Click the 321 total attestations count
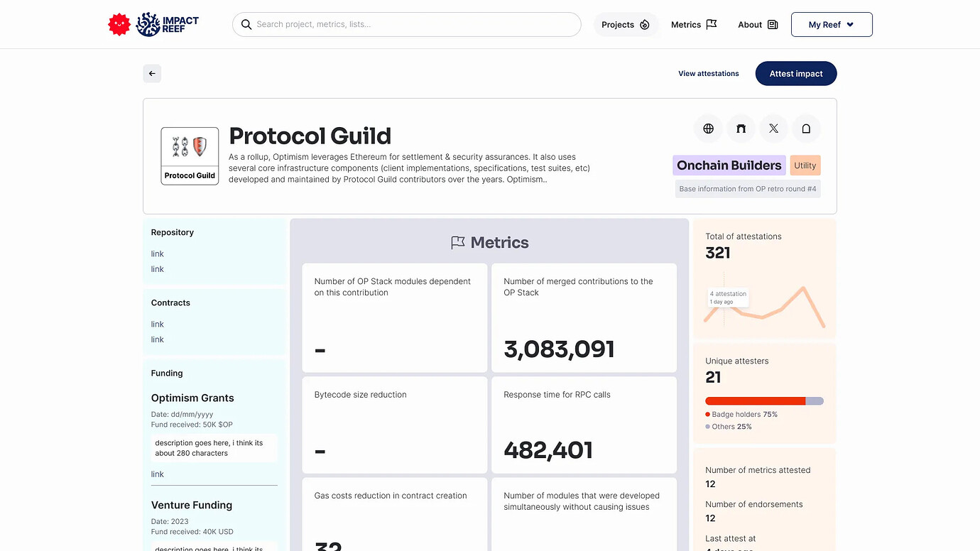This screenshot has width=980, height=551. click(x=718, y=253)
